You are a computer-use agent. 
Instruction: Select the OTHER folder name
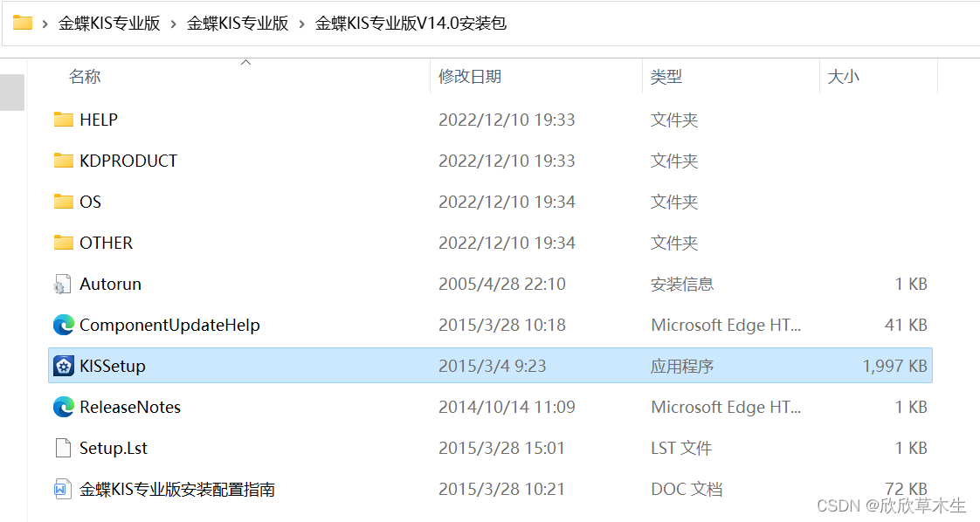coord(107,243)
